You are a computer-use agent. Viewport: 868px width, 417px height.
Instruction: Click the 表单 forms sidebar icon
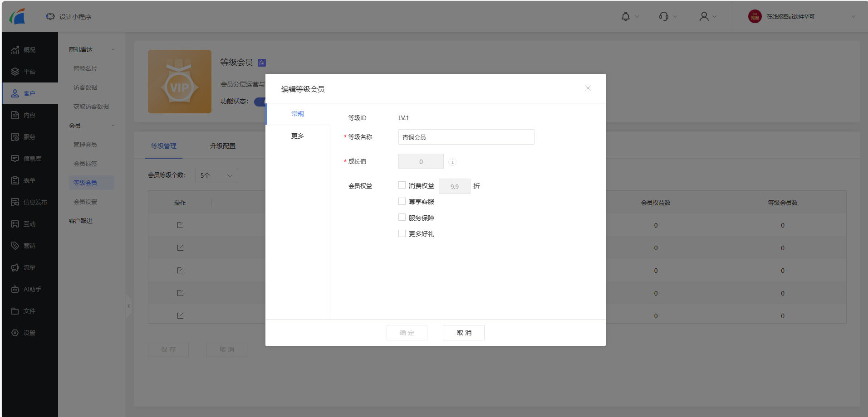click(x=28, y=180)
